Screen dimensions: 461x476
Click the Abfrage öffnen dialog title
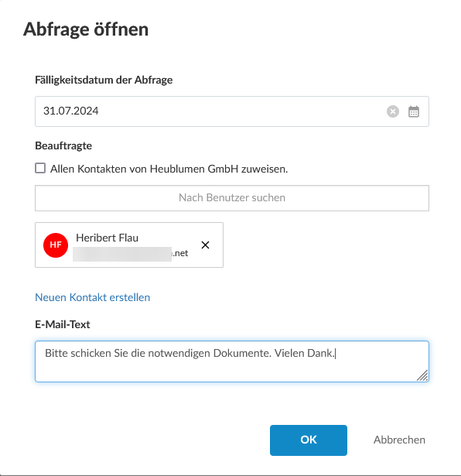[86, 29]
